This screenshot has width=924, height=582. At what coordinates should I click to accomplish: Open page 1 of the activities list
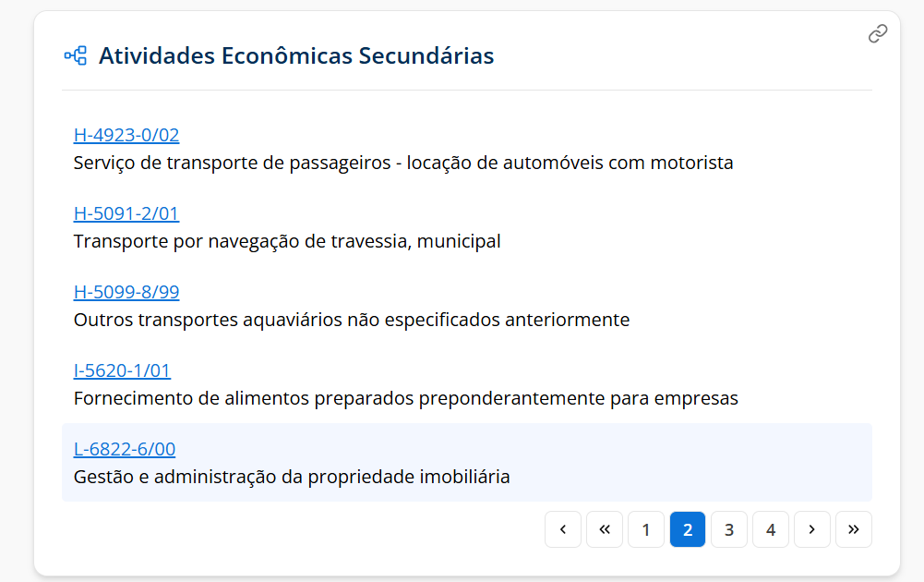tap(646, 529)
